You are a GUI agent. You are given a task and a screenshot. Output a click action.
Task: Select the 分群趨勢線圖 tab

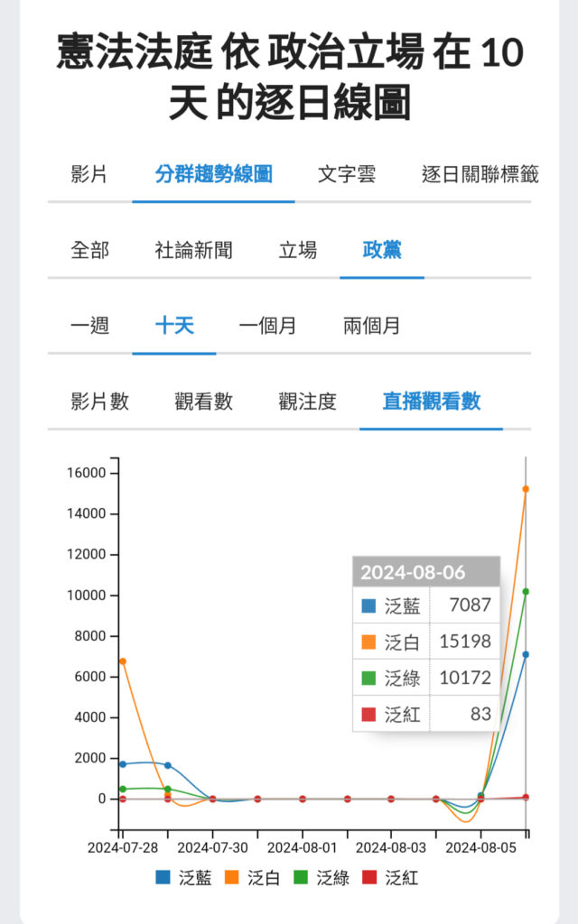213,174
